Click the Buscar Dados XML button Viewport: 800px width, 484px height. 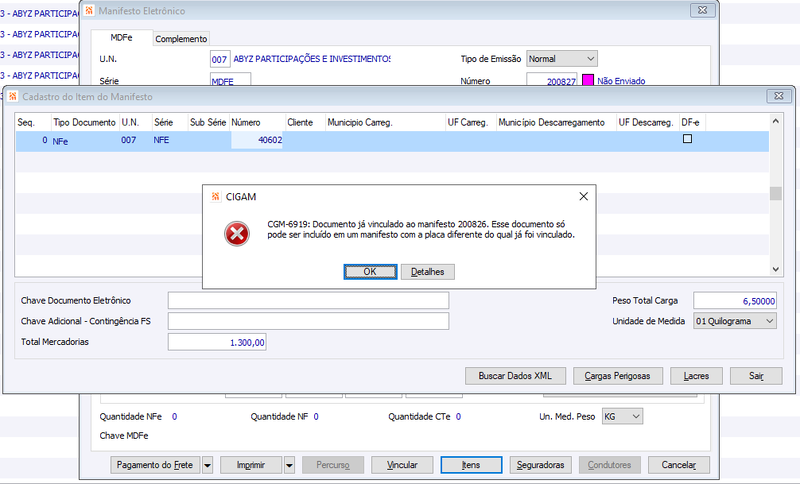515,376
